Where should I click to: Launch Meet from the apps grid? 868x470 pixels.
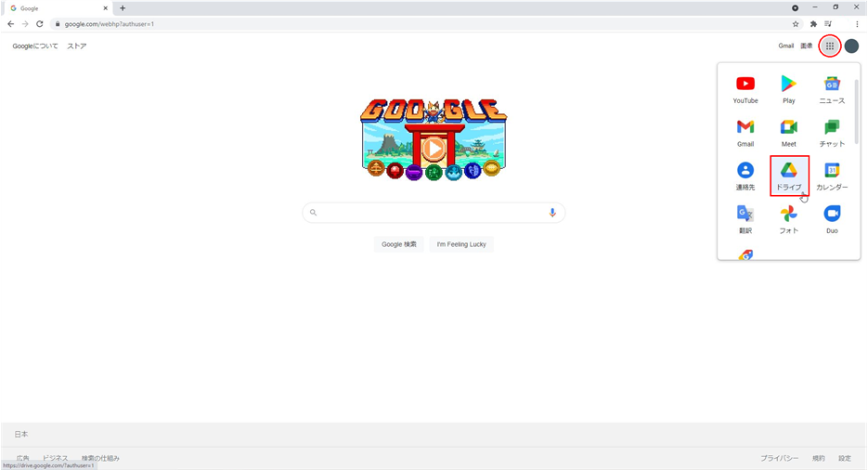click(788, 133)
